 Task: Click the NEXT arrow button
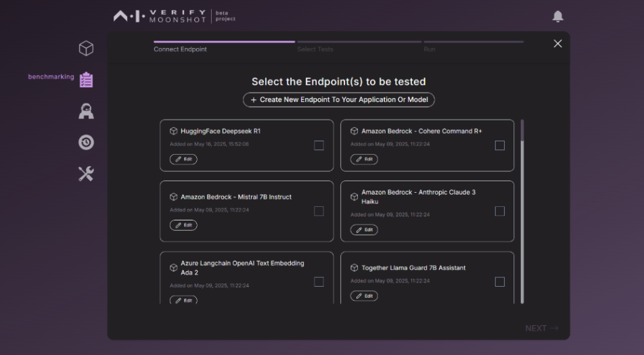542,329
